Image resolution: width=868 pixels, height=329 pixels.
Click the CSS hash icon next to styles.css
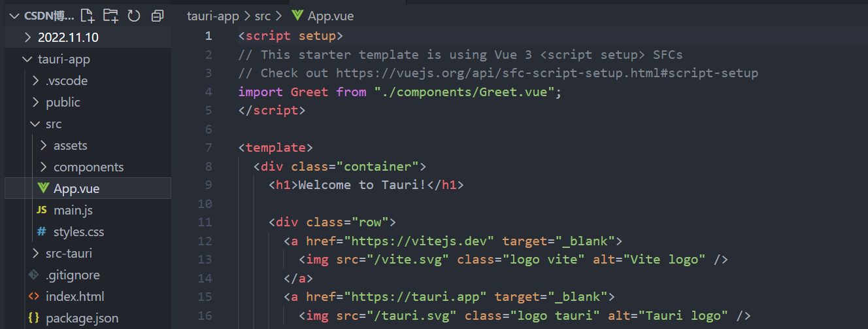pos(42,232)
